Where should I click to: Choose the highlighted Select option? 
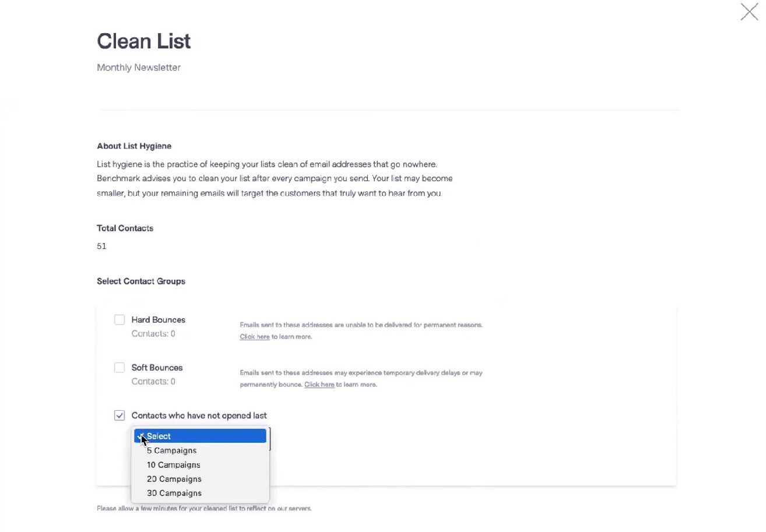pyautogui.click(x=200, y=436)
